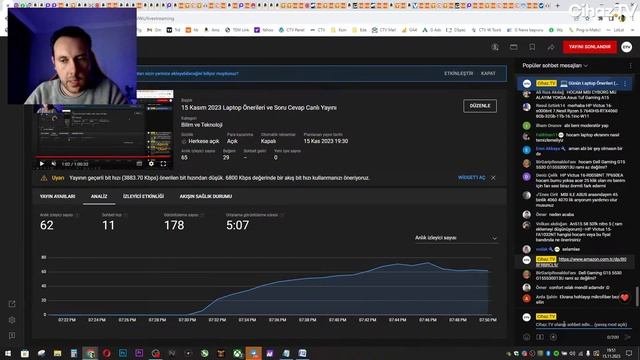Click the red YAYINI SONLANDIR button
The height and width of the screenshot is (360, 640).
[x=589, y=47]
